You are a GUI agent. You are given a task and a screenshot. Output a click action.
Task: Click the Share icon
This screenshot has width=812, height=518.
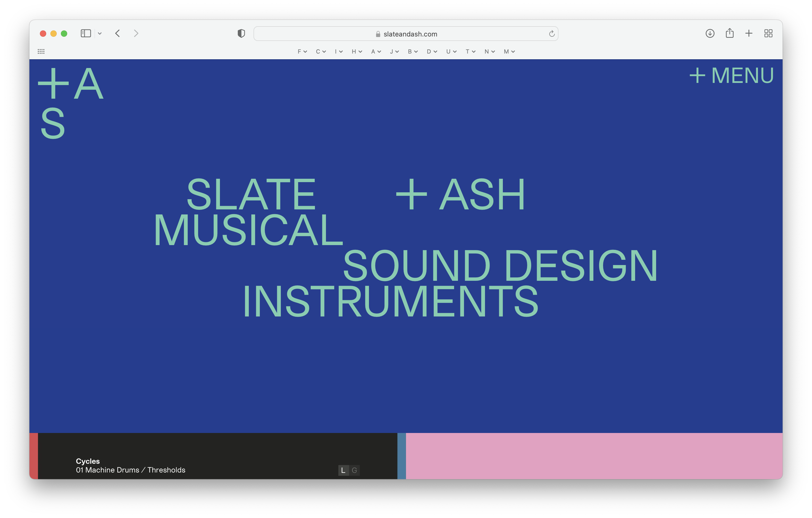click(729, 33)
